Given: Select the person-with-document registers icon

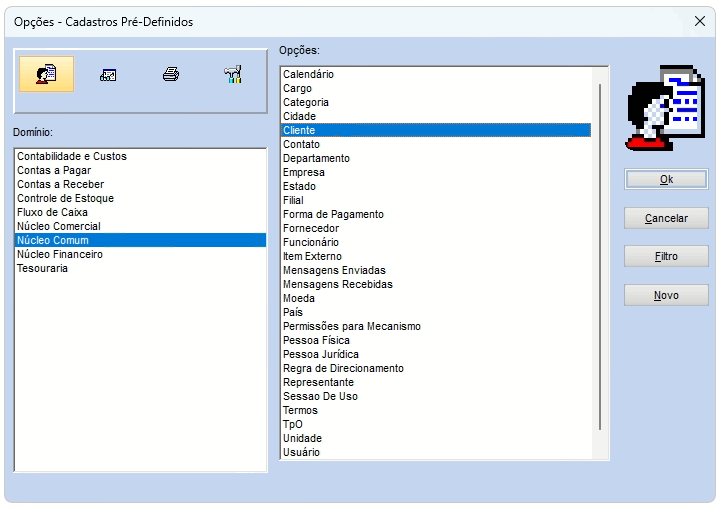Looking at the screenshot, I should [x=46, y=74].
